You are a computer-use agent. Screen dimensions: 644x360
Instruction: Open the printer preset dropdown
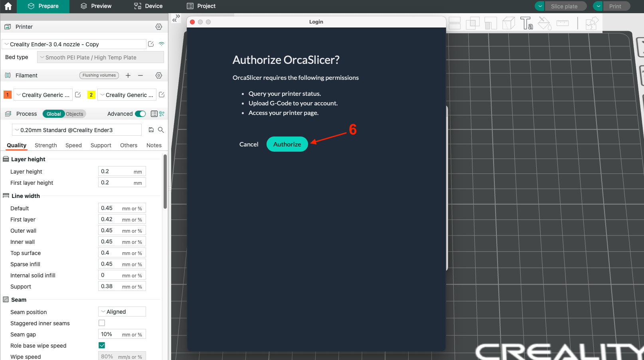click(74, 44)
